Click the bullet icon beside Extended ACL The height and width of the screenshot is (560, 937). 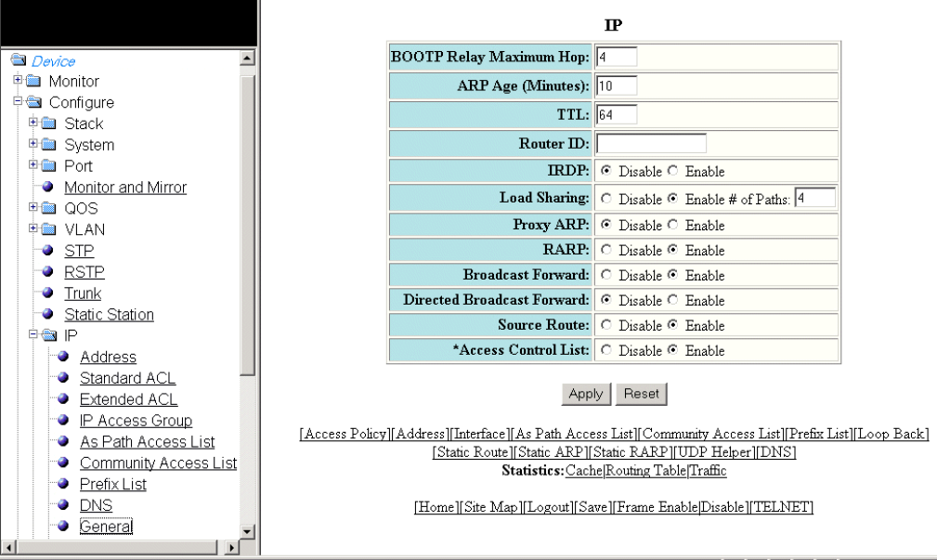63,398
